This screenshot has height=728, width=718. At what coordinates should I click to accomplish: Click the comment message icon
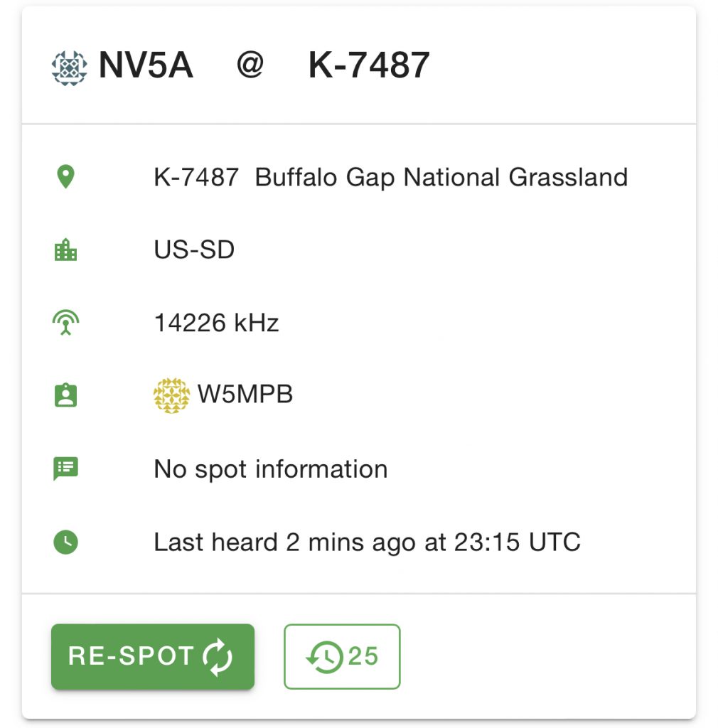point(65,469)
